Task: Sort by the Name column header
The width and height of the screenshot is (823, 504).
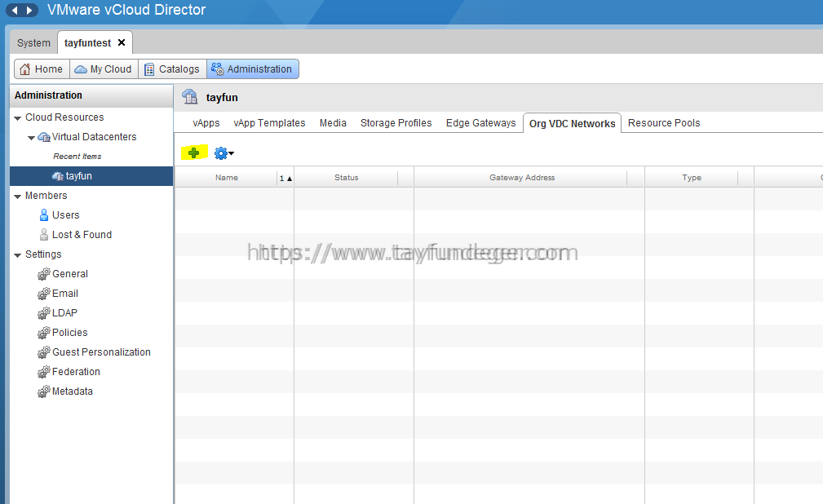Action: pyautogui.click(x=226, y=178)
